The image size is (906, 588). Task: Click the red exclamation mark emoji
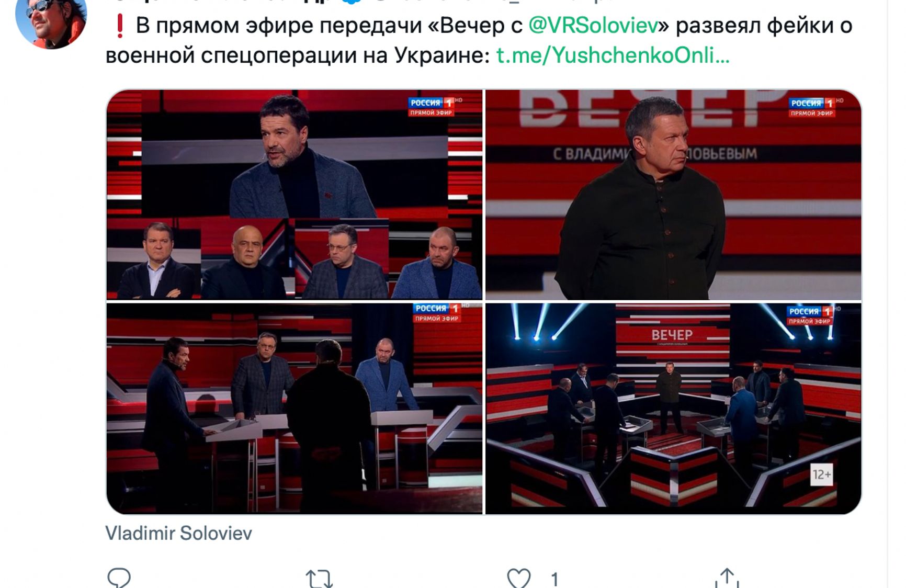pos(120,26)
